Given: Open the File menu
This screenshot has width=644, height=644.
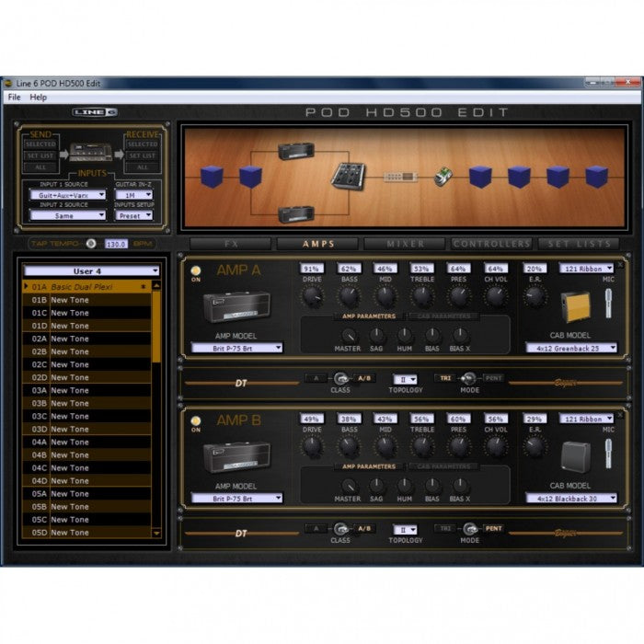Looking at the screenshot, I should [14, 98].
